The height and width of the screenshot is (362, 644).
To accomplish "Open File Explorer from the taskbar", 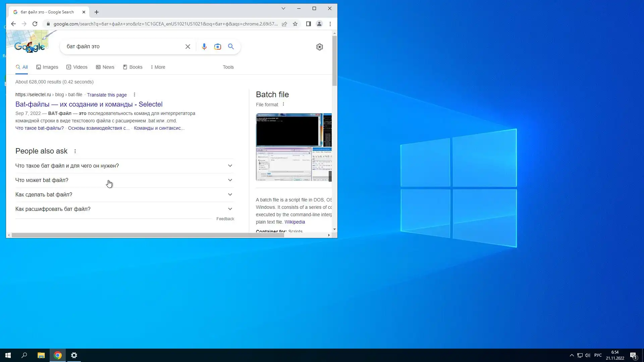I will tap(41, 355).
